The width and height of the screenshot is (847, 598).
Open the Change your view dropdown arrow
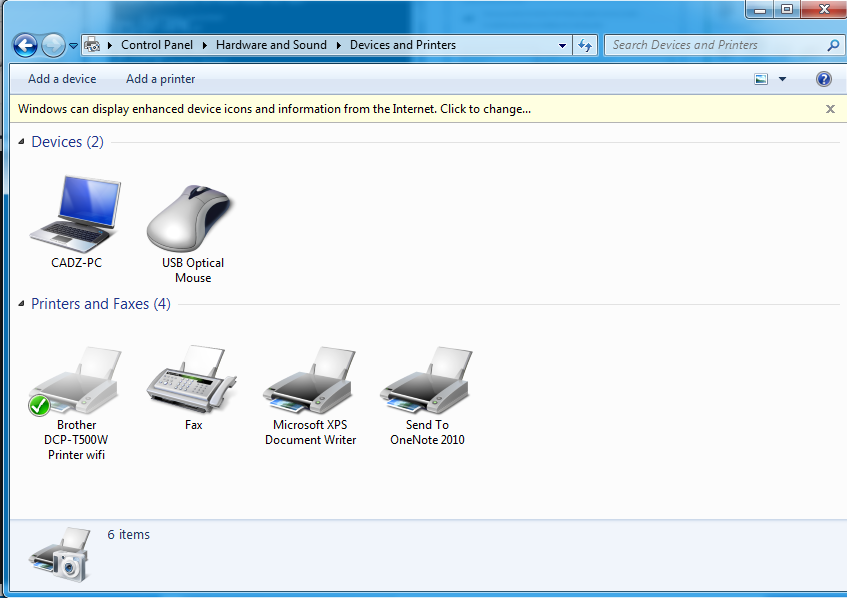click(782, 79)
